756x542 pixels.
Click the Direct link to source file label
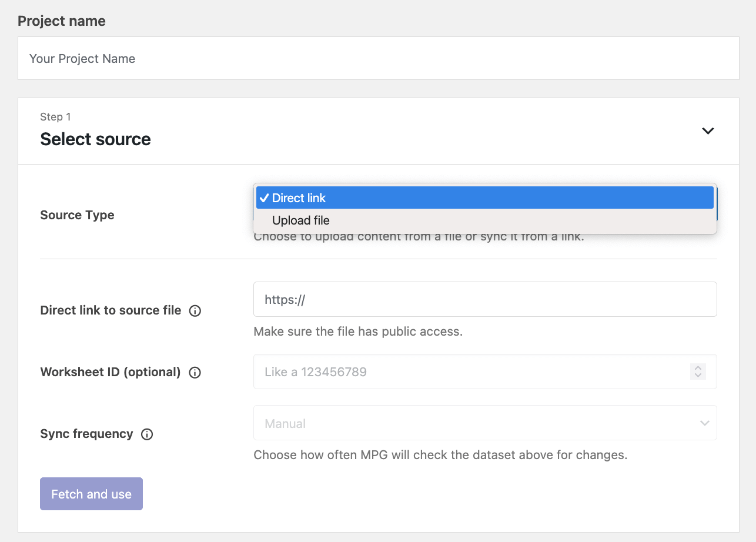(x=111, y=310)
